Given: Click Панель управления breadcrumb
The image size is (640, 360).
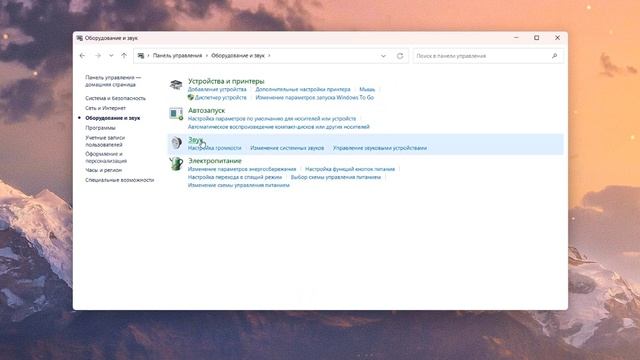Looking at the screenshot, I should tap(177, 56).
